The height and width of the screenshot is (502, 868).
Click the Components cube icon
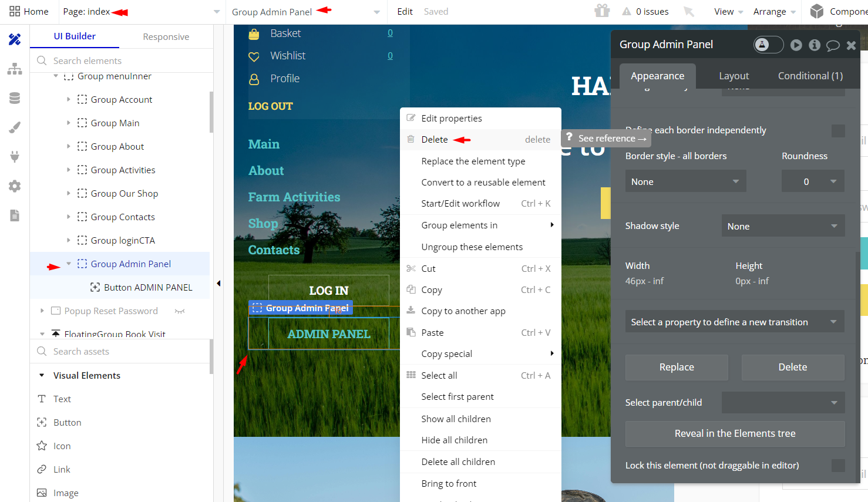(817, 11)
